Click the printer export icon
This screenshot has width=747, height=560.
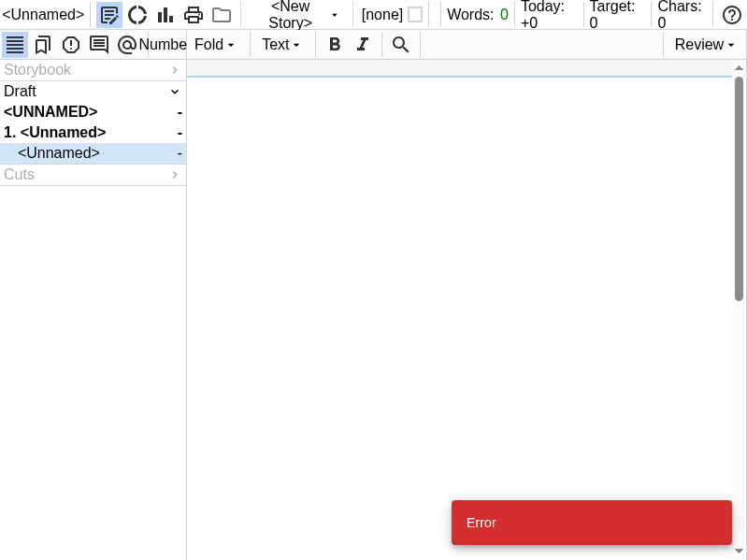194,15
